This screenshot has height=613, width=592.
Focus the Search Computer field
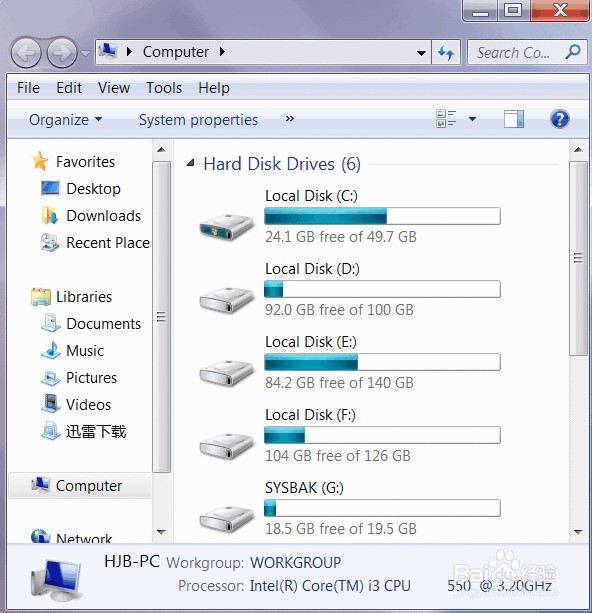tap(527, 52)
